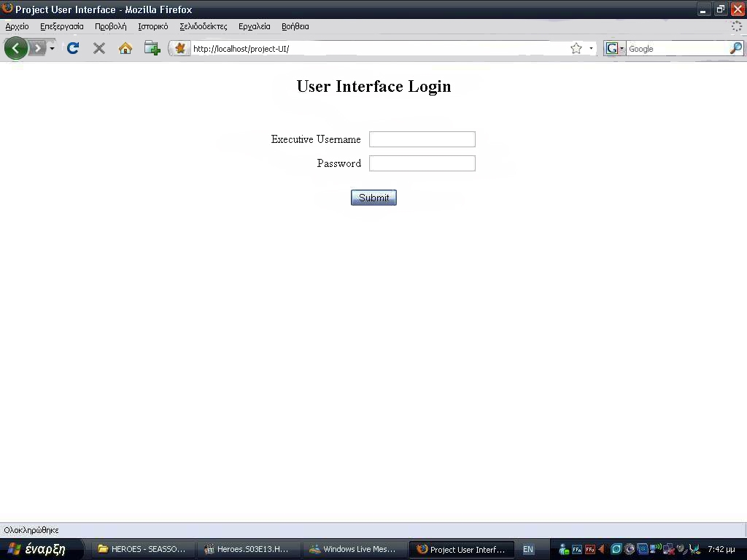This screenshot has width=747, height=560.
Task: Open the Εργαλεία menu
Action: tap(254, 26)
